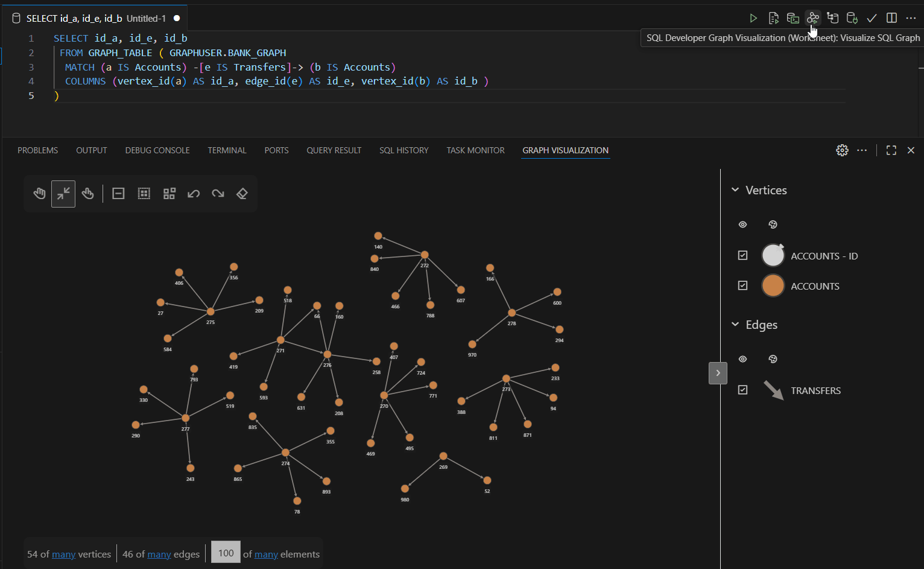Click the 'many' edges link
This screenshot has height=569, width=924.
coord(159,554)
